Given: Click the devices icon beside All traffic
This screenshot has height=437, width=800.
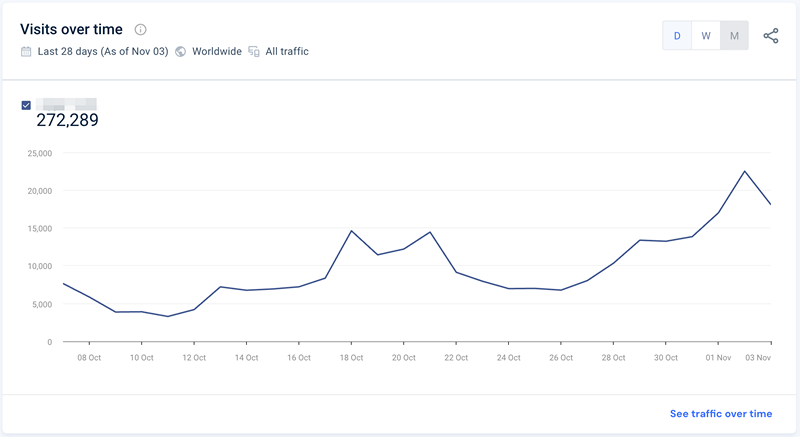Looking at the screenshot, I should tap(254, 51).
